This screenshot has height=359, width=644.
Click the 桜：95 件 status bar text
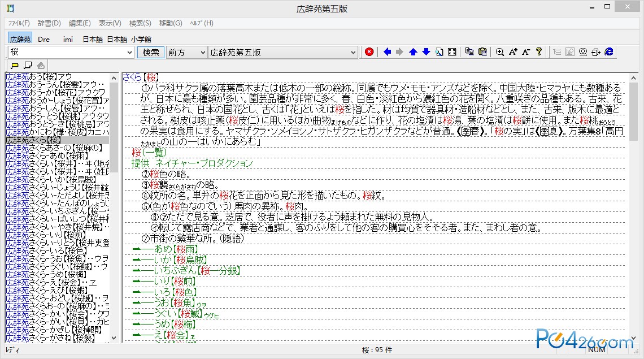click(x=377, y=350)
